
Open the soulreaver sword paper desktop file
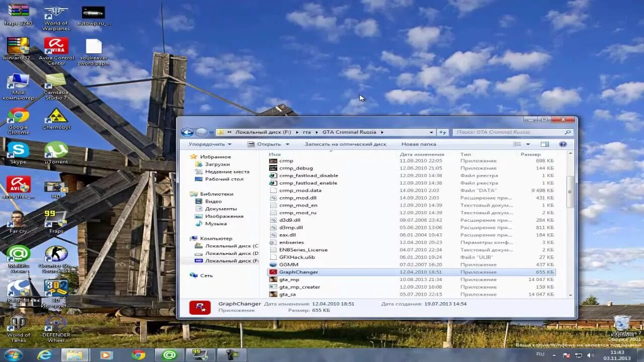coord(94,52)
